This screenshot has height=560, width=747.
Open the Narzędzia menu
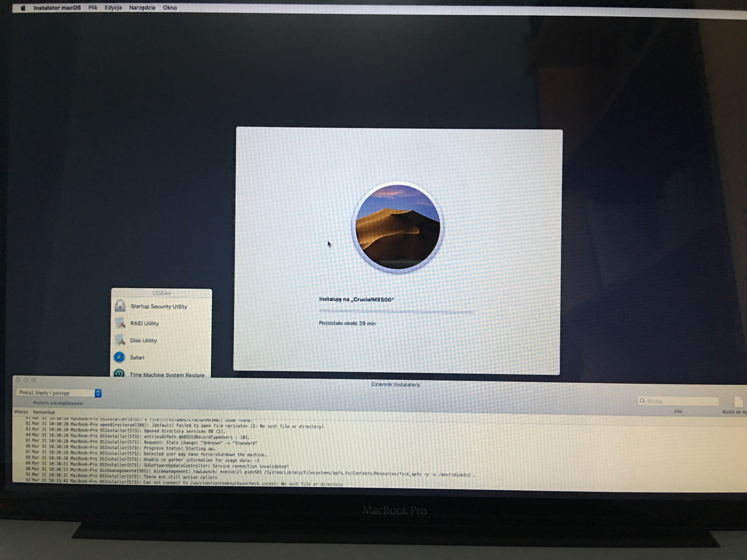click(x=142, y=8)
